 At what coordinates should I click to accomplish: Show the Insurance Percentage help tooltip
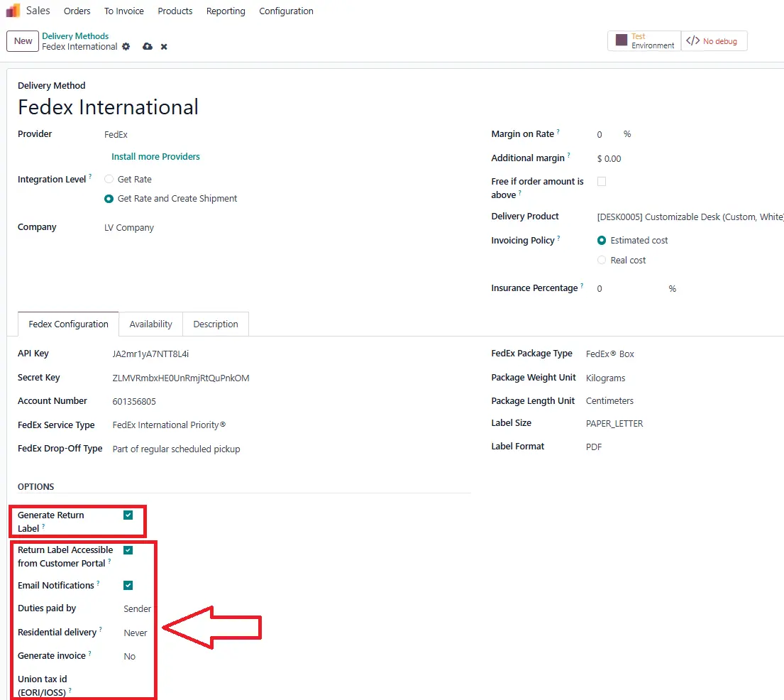[x=582, y=285]
